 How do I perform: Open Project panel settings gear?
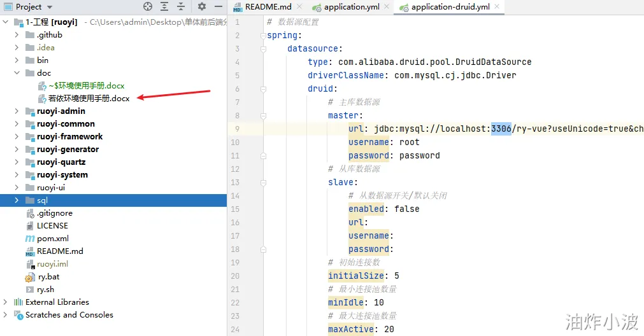click(x=202, y=6)
